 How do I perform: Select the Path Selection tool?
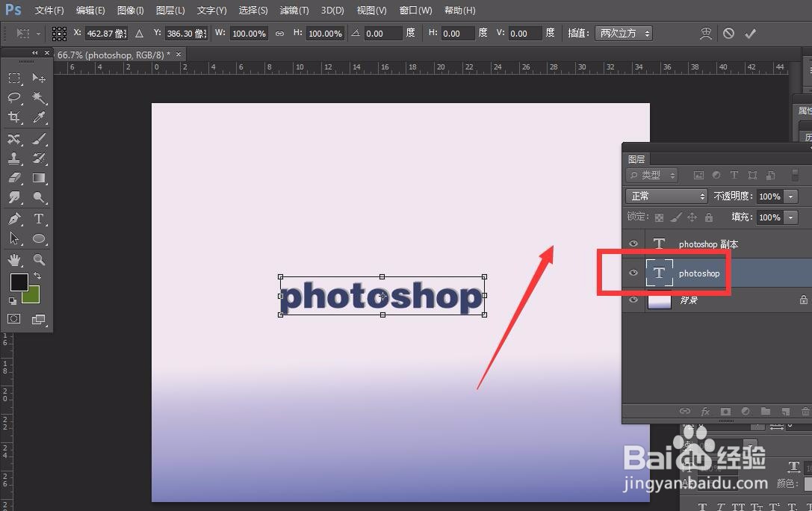[x=14, y=238]
